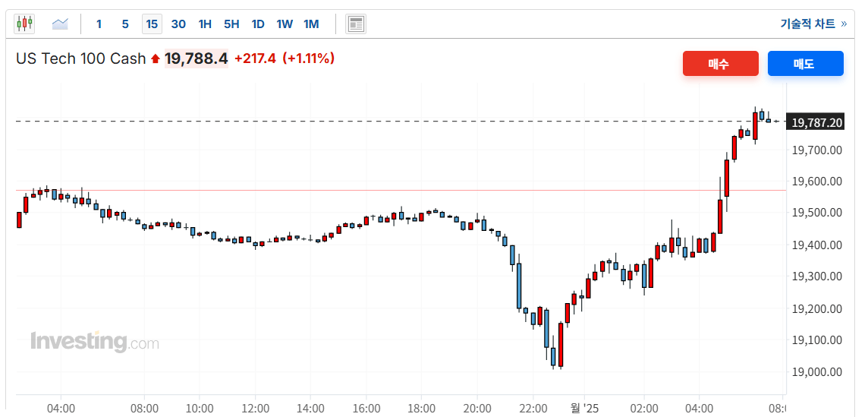Select the 1M chart interval
This screenshot has height=417, width=868.
click(x=311, y=24)
